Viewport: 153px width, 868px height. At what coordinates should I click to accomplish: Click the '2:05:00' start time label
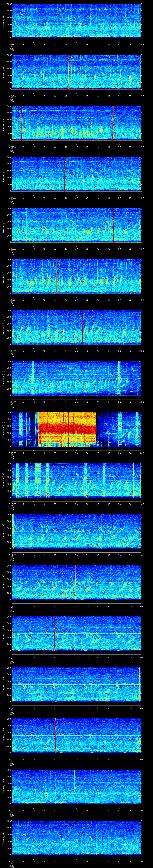pyautogui.click(x=12, y=248)
